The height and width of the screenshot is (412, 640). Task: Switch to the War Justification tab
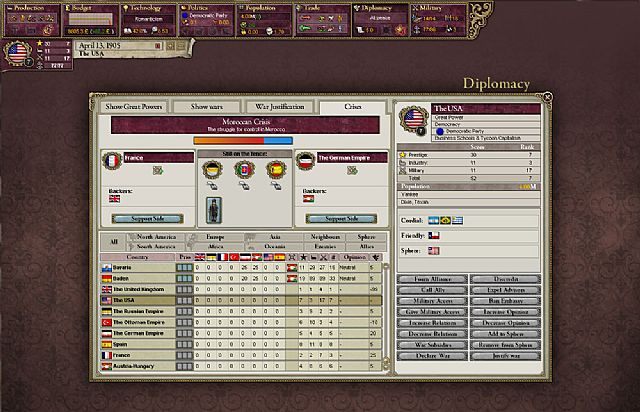pos(280,107)
